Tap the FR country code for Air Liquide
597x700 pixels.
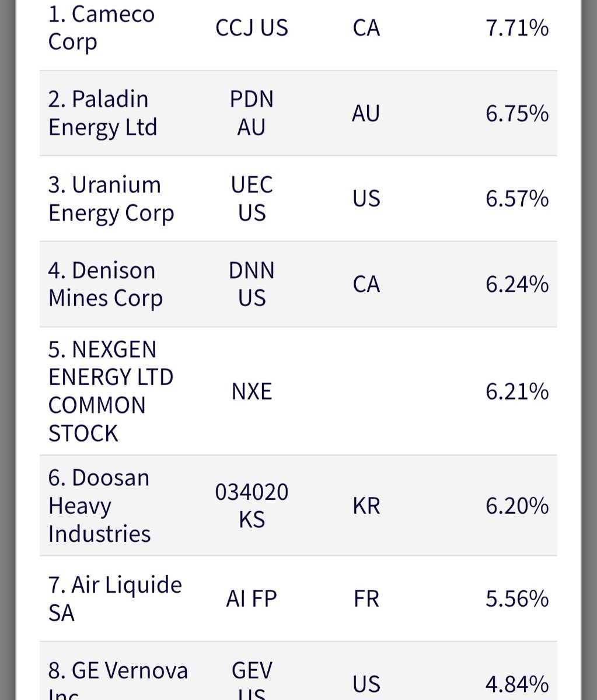click(x=366, y=599)
